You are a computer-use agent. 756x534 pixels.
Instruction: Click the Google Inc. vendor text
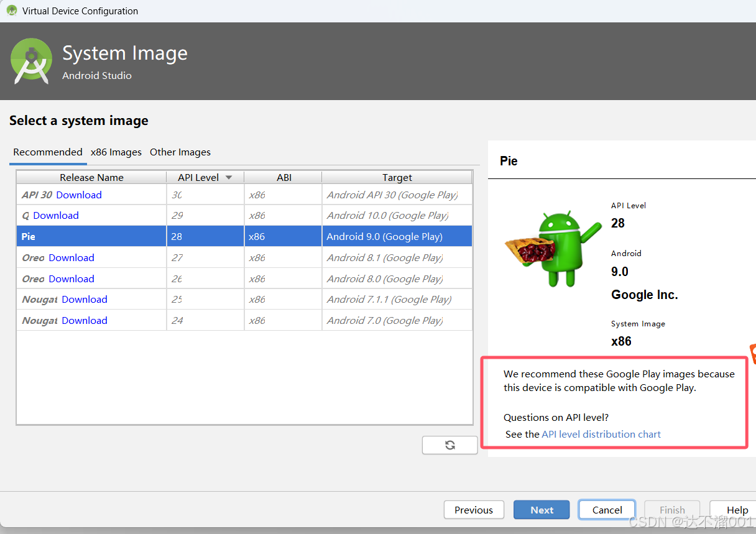point(645,295)
